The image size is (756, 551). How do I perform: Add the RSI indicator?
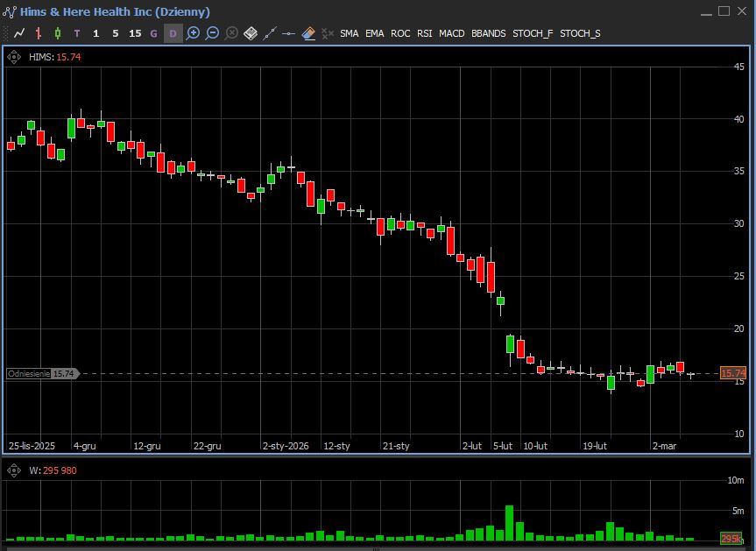pos(424,33)
